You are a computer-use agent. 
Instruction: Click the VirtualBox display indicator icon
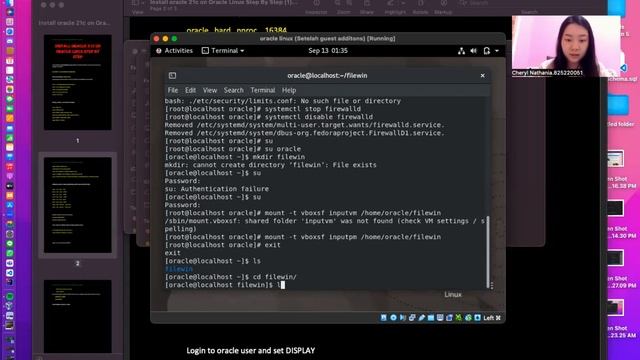(440, 318)
